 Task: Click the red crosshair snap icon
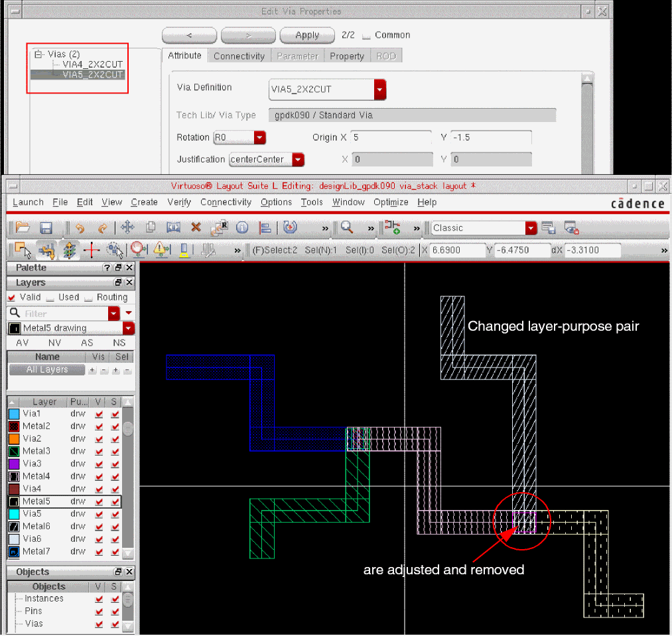pyautogui.click(x=92, y=250)
